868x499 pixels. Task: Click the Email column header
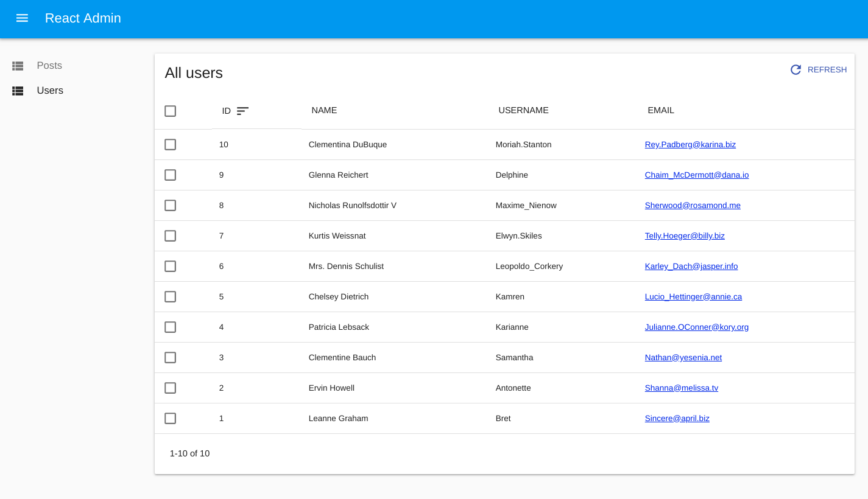point(661,110)
